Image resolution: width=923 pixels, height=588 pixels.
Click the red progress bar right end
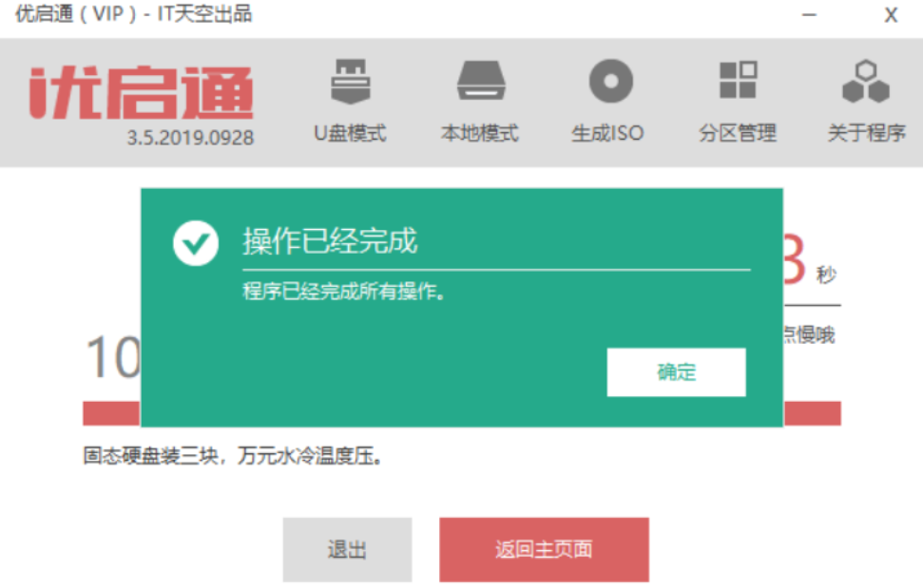813,413
